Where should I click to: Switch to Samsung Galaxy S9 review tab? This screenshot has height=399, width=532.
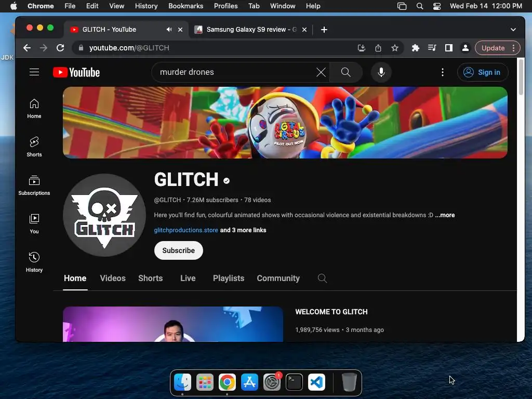coord(250,30)
